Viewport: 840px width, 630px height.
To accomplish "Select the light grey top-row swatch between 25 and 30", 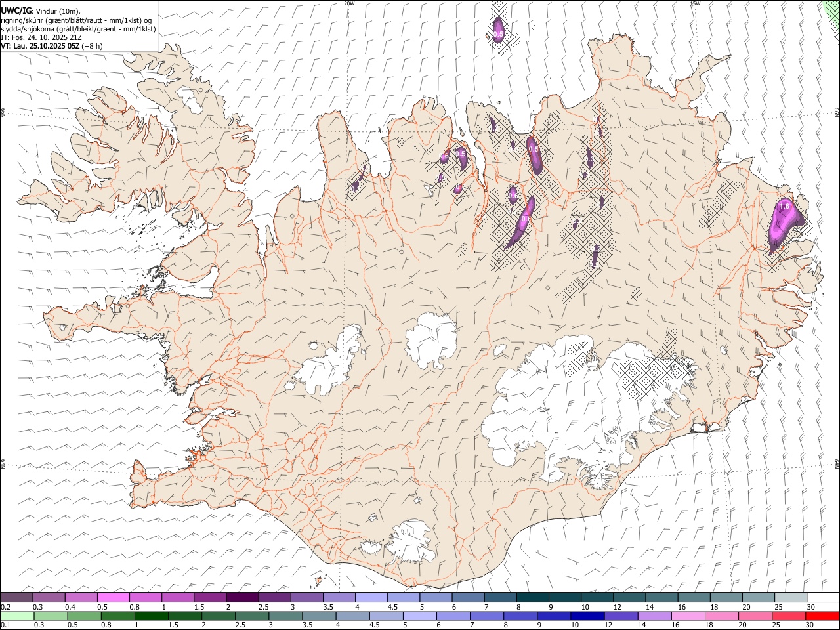I will point(790,597).
